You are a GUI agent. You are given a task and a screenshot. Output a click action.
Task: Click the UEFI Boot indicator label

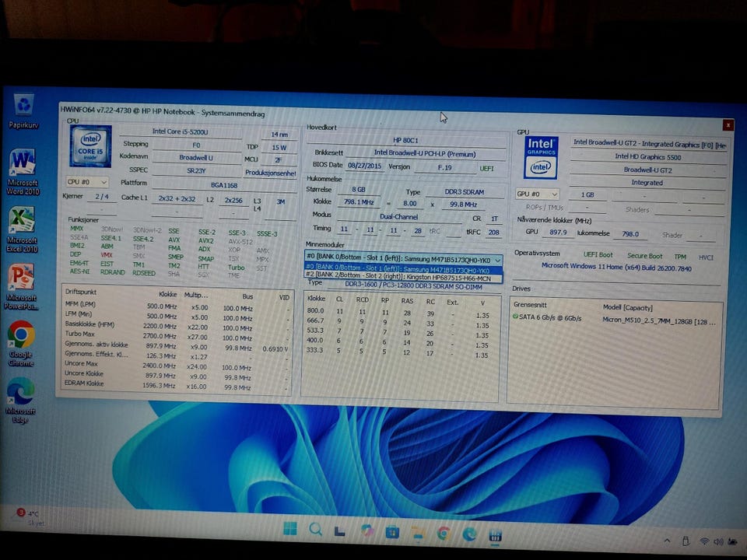click(598, 255)
